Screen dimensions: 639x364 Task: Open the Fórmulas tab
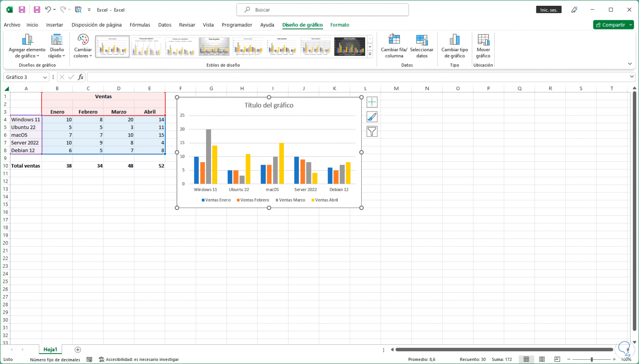pyautogui.click(x=140, y=25)
